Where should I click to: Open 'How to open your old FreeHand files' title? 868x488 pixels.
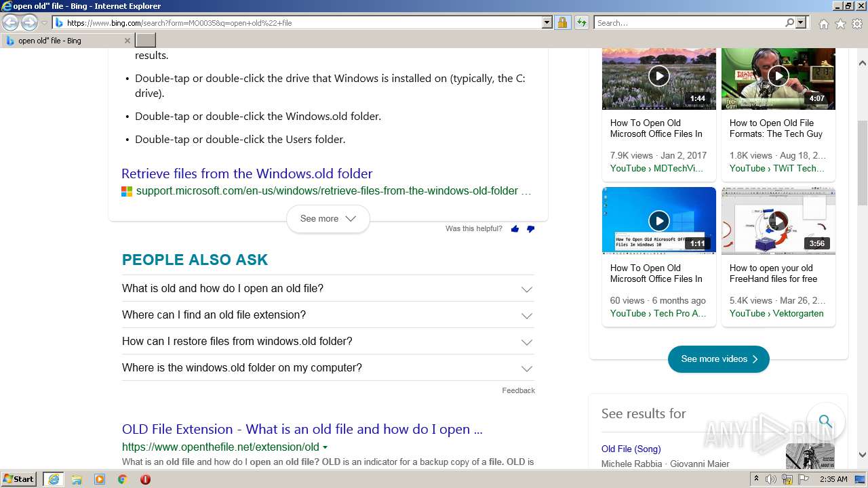coord(773,273)
